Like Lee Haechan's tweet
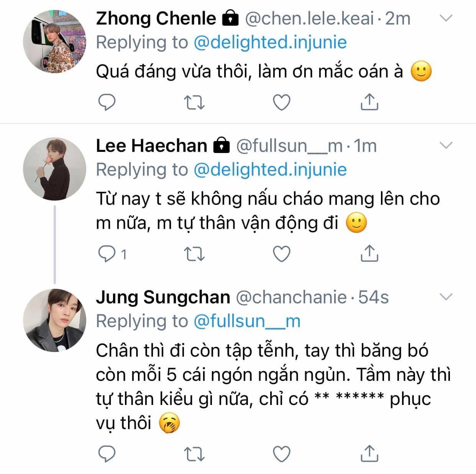476x474 pixels. [282, 254]
